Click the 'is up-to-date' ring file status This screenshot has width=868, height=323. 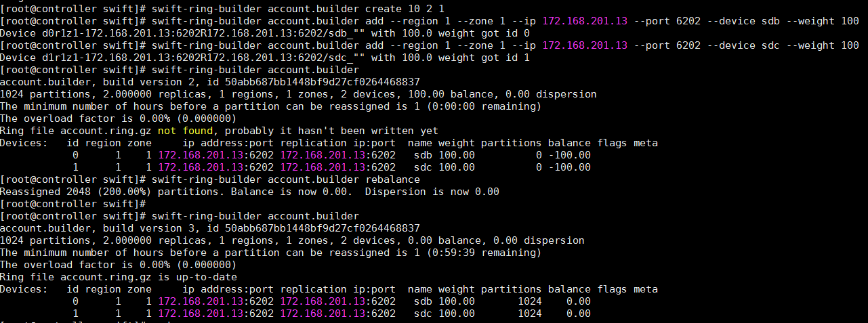[197, 277]
